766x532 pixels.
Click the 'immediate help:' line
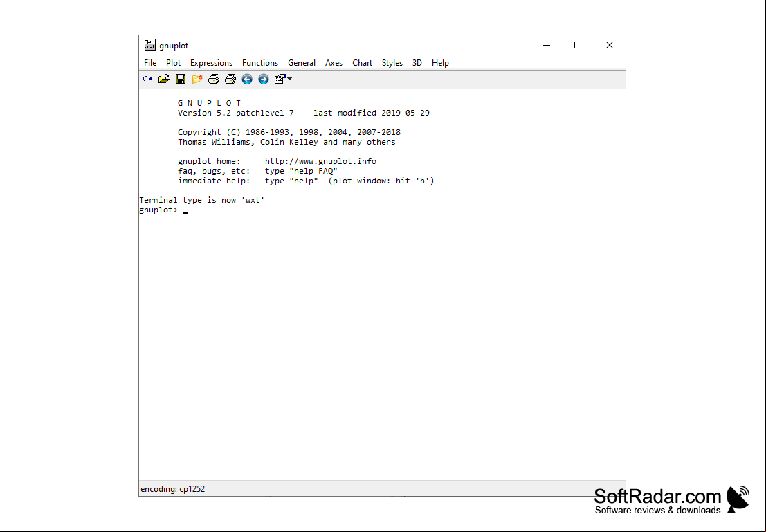click(306, 181)
